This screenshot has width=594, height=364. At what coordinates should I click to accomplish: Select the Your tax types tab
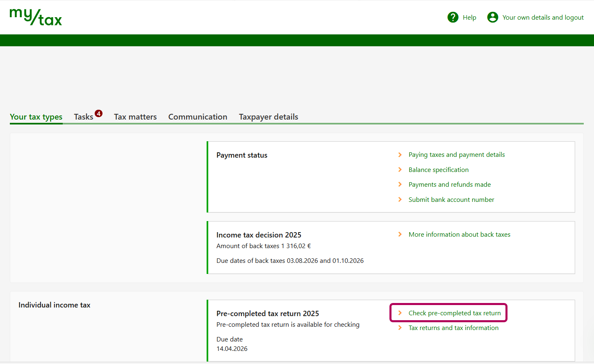[36, 117]
